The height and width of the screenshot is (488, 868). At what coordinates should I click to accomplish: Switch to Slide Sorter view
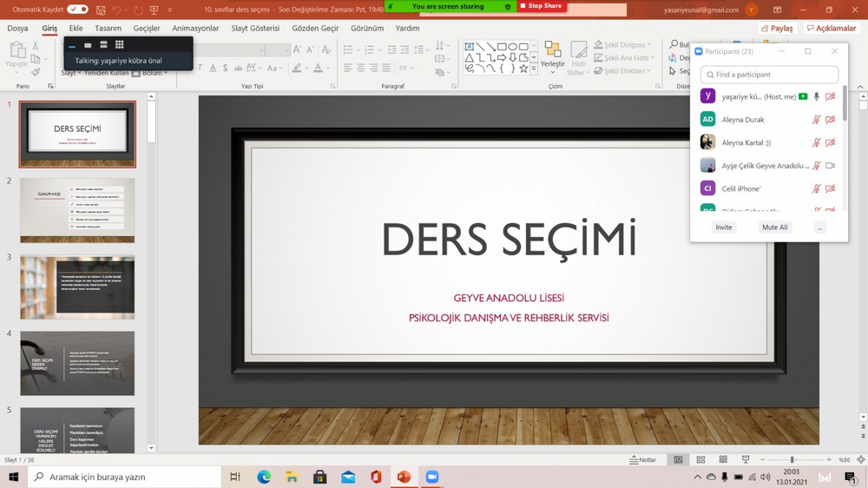coord(700,459)
